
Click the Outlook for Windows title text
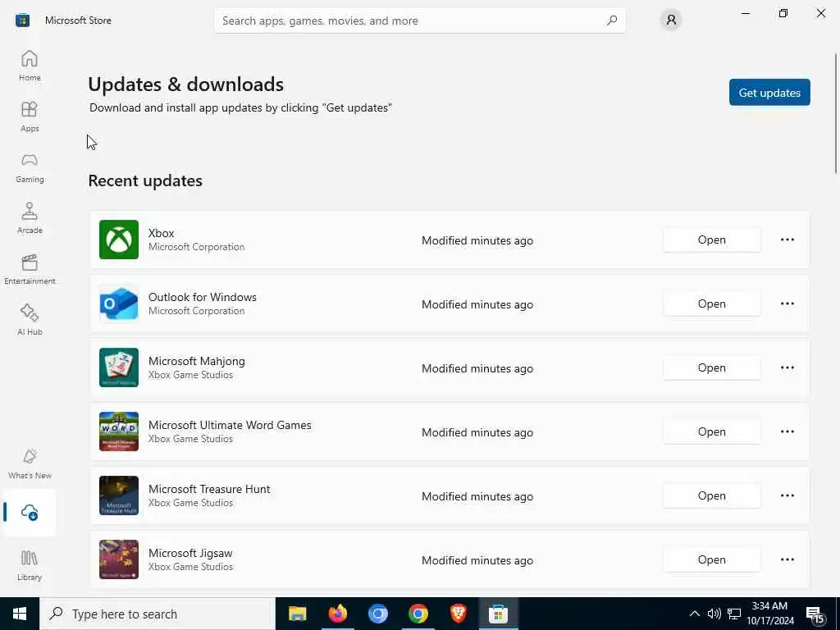pos(203,297)
